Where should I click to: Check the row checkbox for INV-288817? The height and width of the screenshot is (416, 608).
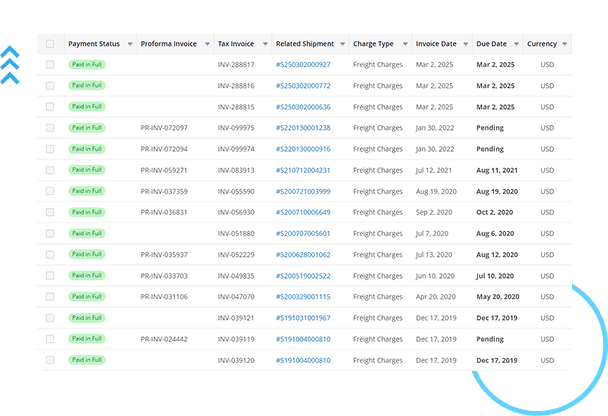point(50,65)
